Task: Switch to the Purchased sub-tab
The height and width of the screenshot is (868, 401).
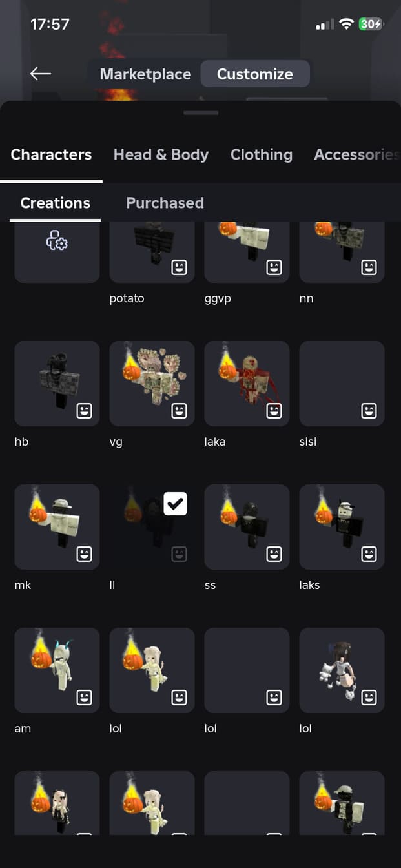Action: click(x=165, y=203)
